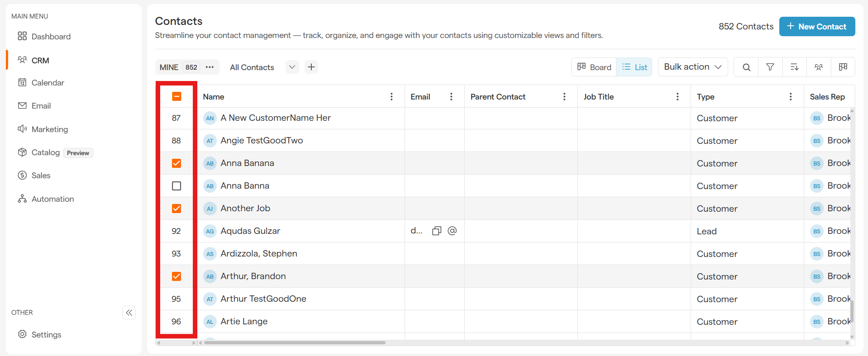Open the Bulk action dropdown
The width and height of the screenshot is (868, 356).
click(x=692, y=67)
